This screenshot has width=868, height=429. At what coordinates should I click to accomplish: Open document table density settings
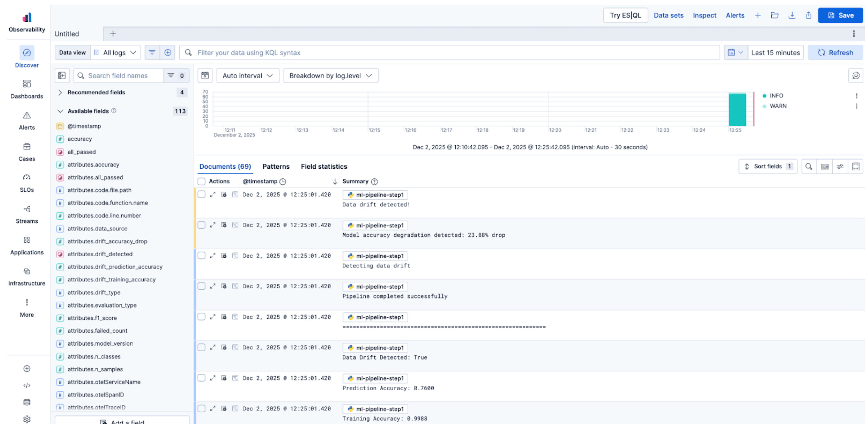pyautogui.click(x=825, y=166)
